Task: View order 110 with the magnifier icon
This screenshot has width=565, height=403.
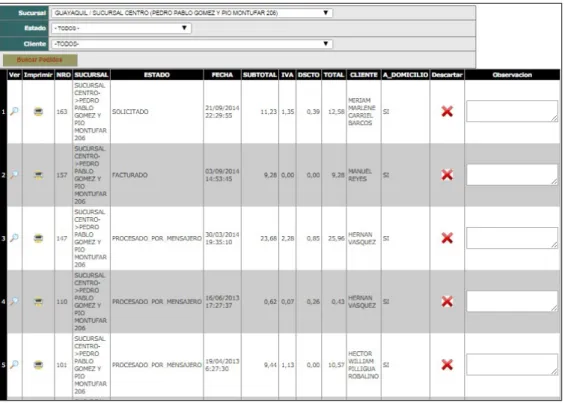Action: [x=14, y=301]
